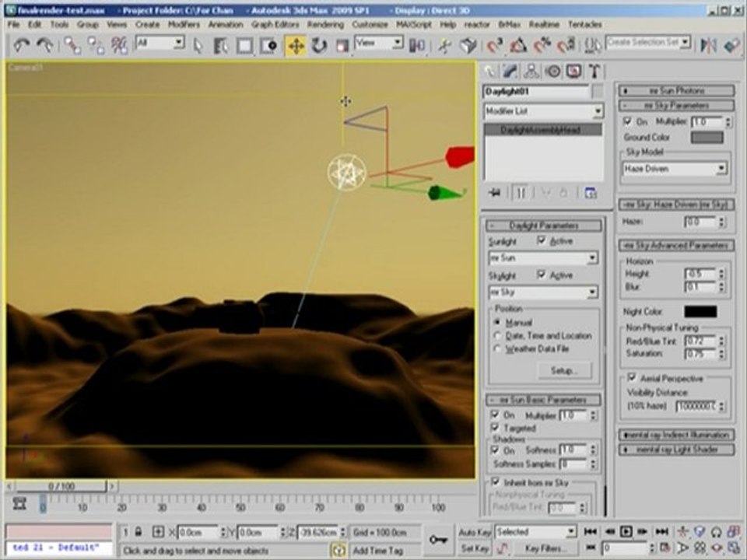Open the Modifiers menu
747x560 pixels.
(x=184, y=24)
